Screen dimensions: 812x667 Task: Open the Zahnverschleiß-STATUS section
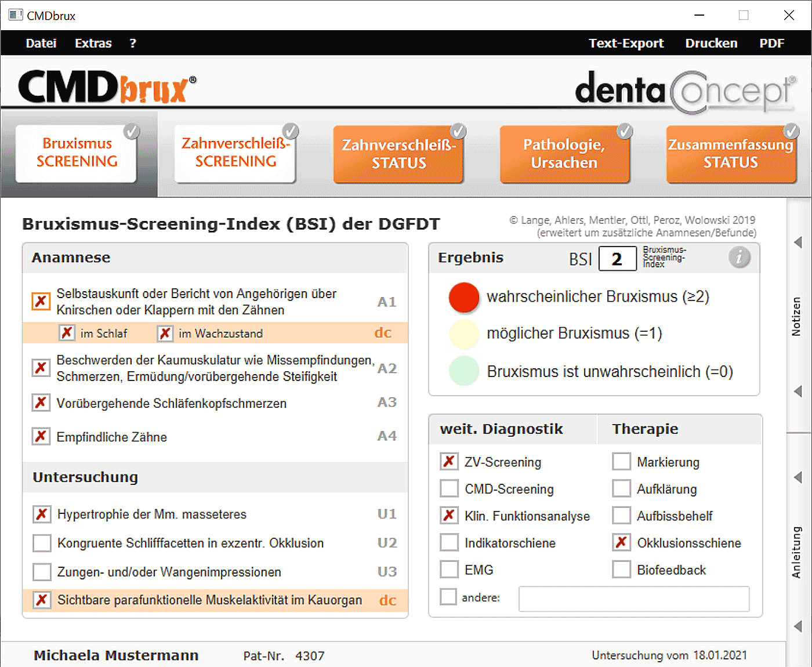pos(398,154)
